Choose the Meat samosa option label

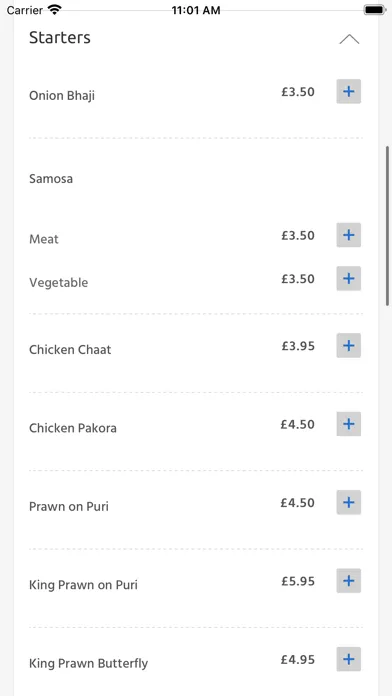coord(44,239)
